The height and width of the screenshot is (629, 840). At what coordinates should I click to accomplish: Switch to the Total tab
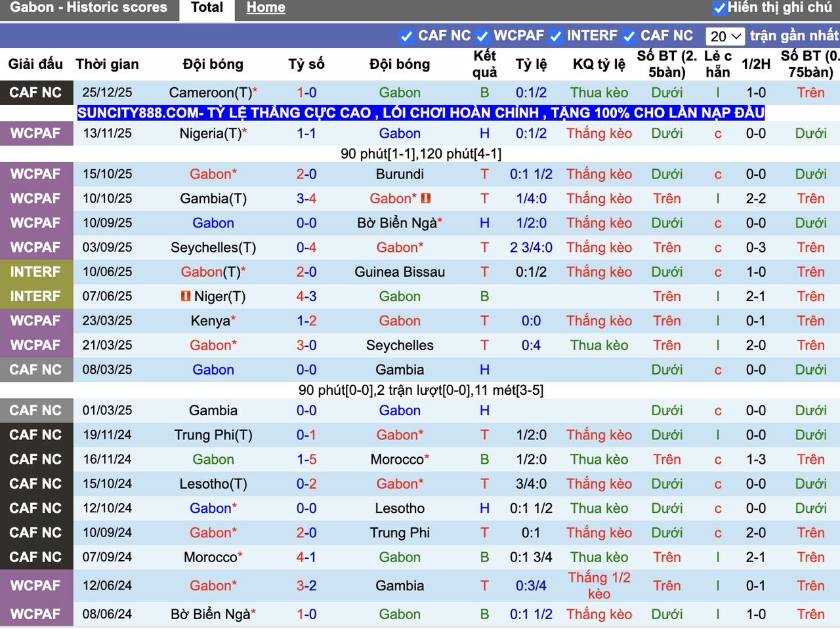coord(207,8)
